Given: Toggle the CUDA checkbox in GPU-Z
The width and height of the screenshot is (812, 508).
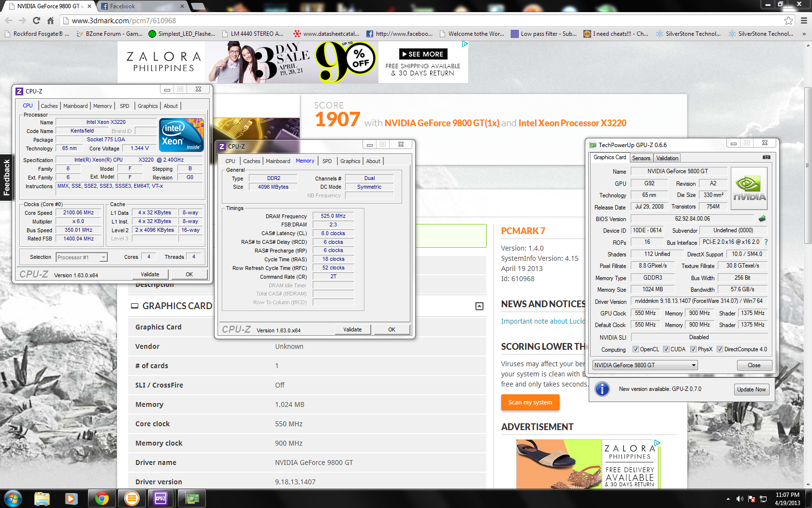Looking at the screenshot, I should [666, 349].
